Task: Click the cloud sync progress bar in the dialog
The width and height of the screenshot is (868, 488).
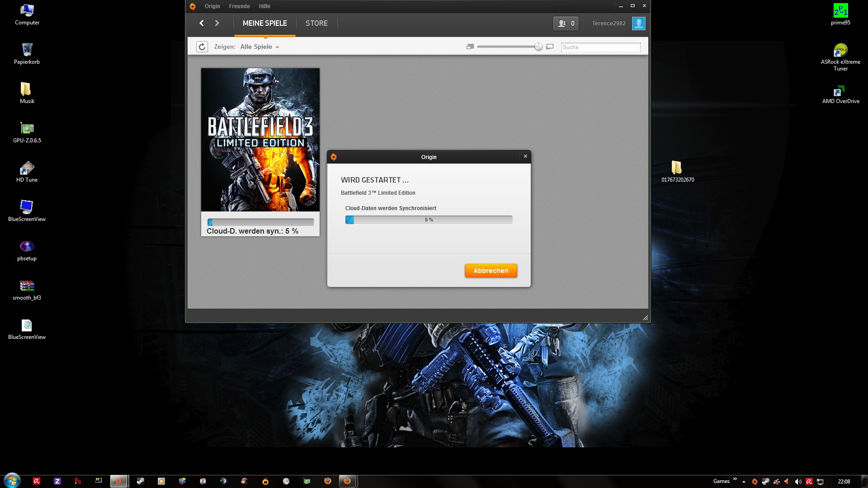Action: tap(429, 220)
